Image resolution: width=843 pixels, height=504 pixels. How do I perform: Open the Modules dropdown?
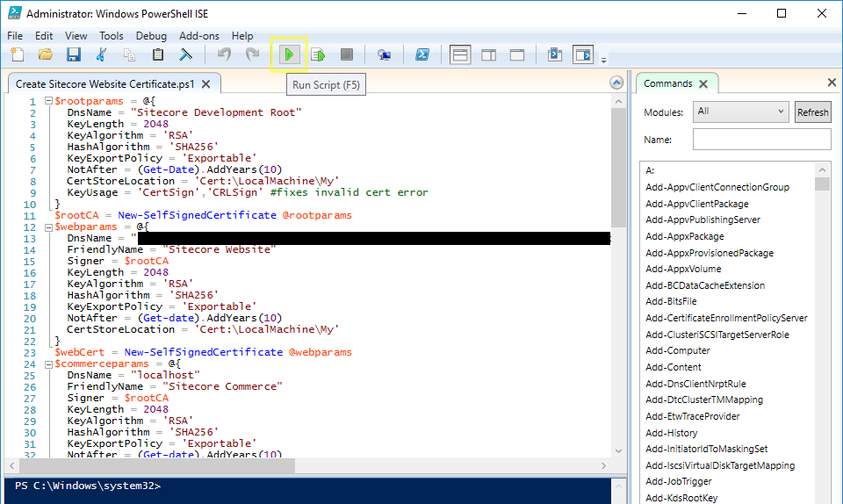click(741, 112)
